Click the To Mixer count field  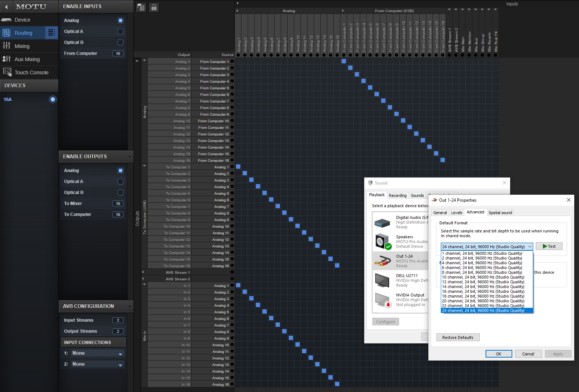click(118, 204)
